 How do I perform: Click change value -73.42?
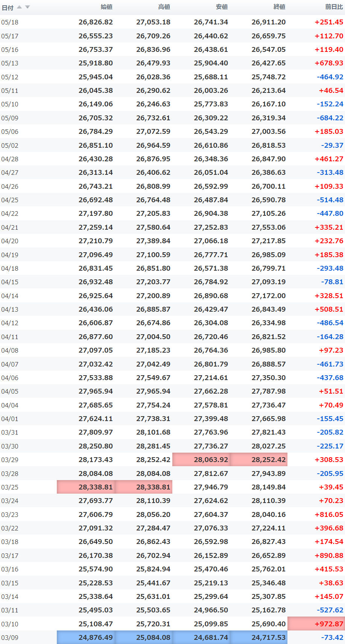pos(332,638)
